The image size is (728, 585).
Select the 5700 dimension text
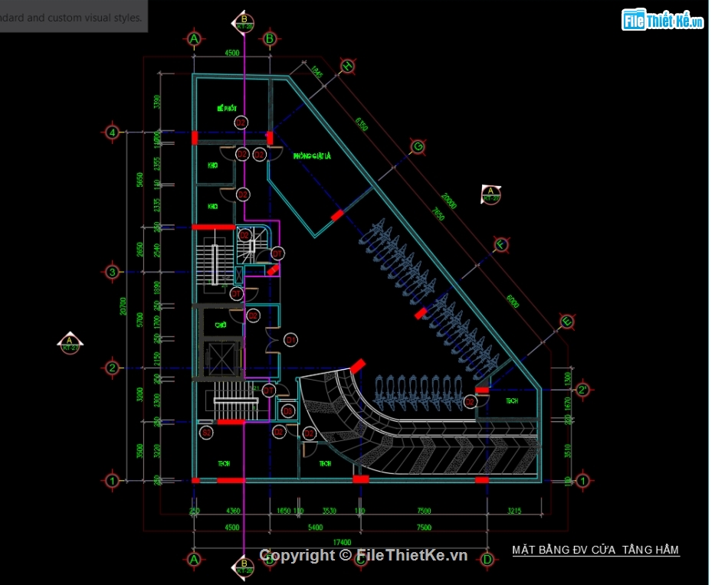[139, 320]
